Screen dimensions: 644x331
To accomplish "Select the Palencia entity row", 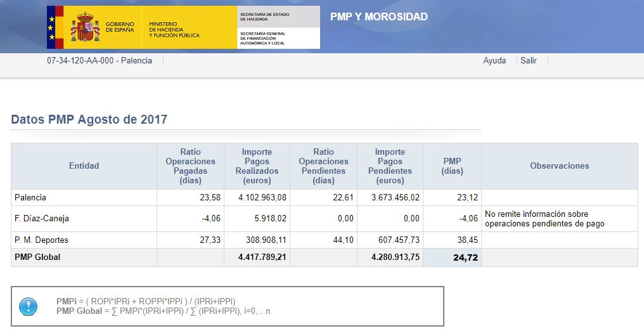I will click(x=30, y=198).
